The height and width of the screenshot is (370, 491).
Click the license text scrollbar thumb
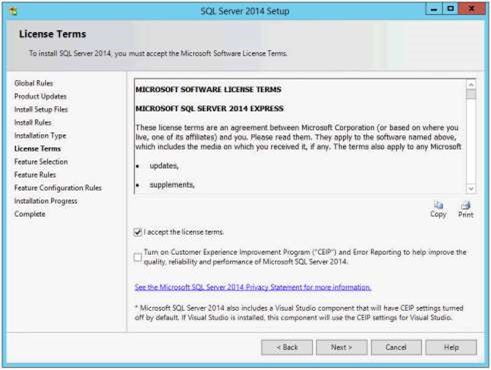(x=471, y=94)
